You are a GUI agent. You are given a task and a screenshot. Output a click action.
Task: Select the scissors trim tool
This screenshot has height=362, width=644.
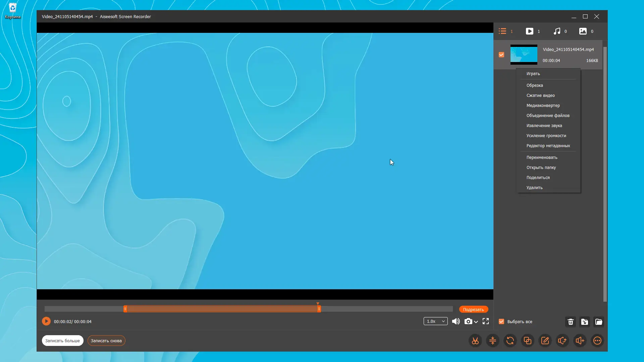(475, 341)
